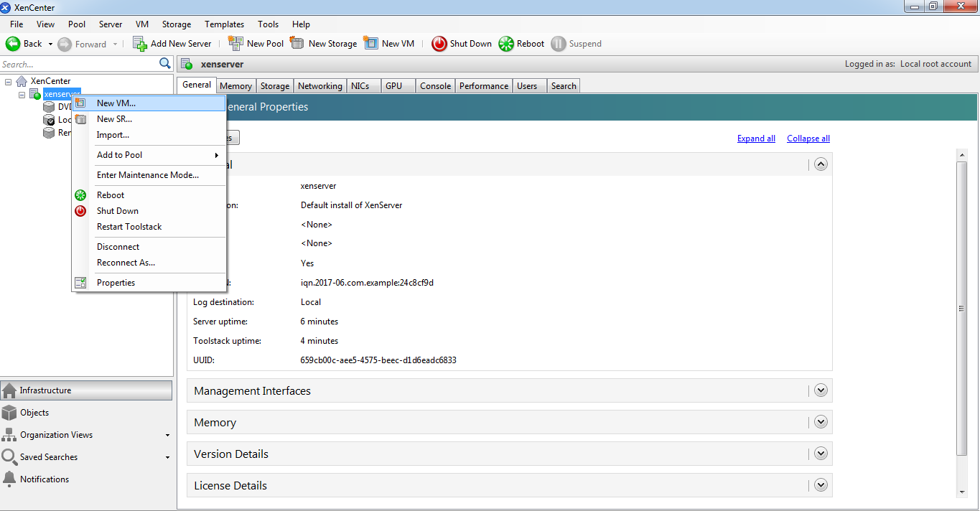Click the XenCenter logo in the title bar
980x511 pixels.
[6, 8]
